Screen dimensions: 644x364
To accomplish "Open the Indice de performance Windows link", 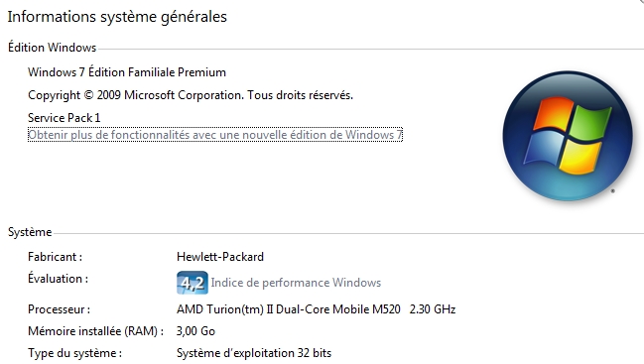I will coord(296,283).
